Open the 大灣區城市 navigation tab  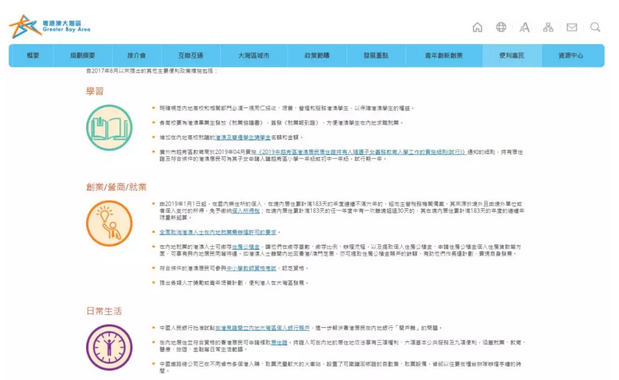coord(254,56)
